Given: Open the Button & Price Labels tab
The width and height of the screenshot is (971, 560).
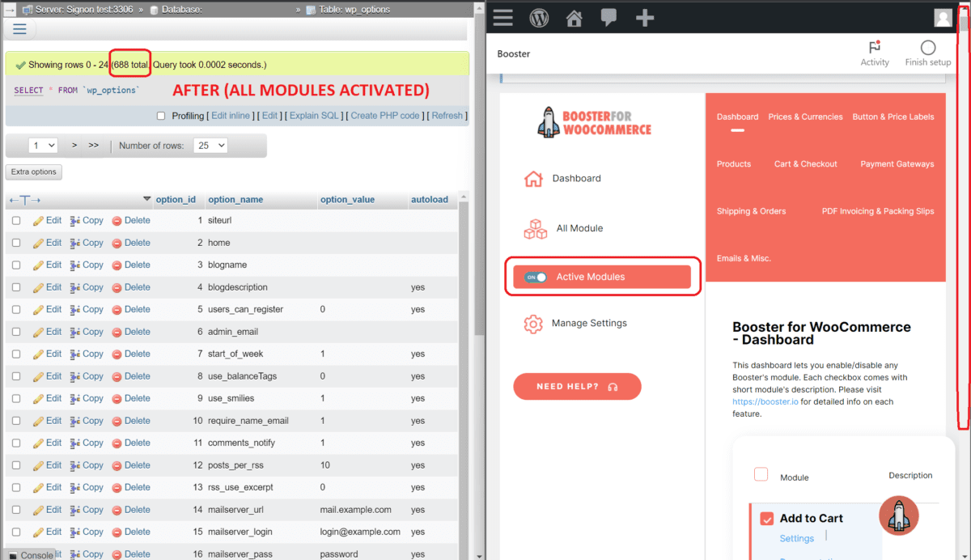Looking at the screenshot, I should pyautogui.click(x=893, y=117).
